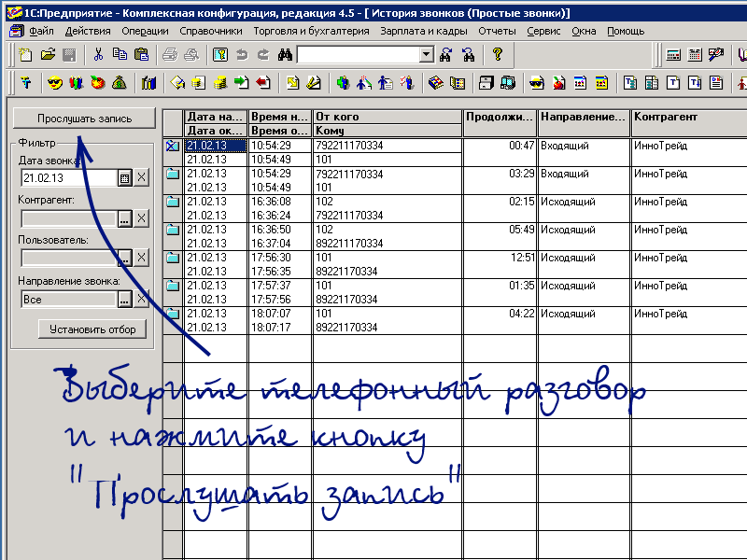Click the folder icon of the 03:29 call row
The width and height of the screenshot is (747, 560).
tap(173, 174)
